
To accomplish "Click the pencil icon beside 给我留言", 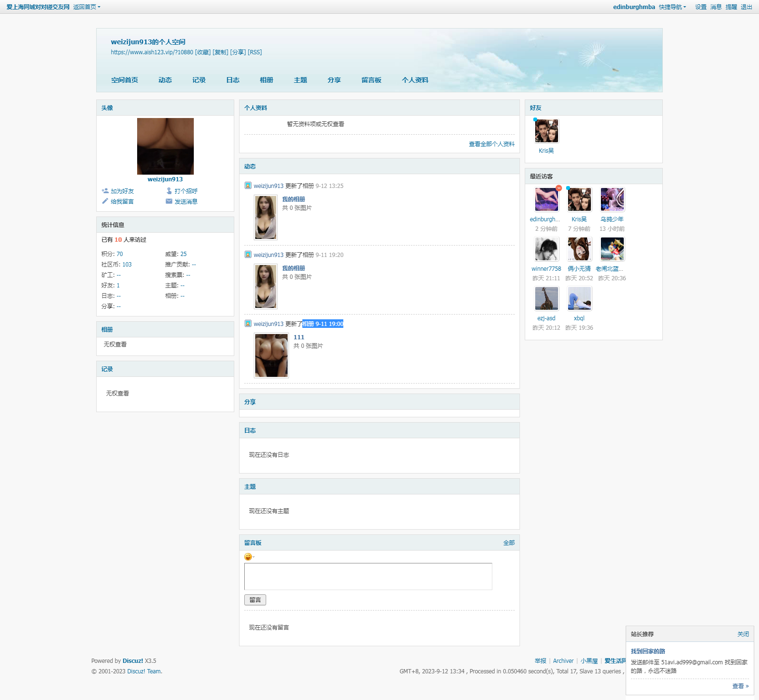I will pos(105,201).
